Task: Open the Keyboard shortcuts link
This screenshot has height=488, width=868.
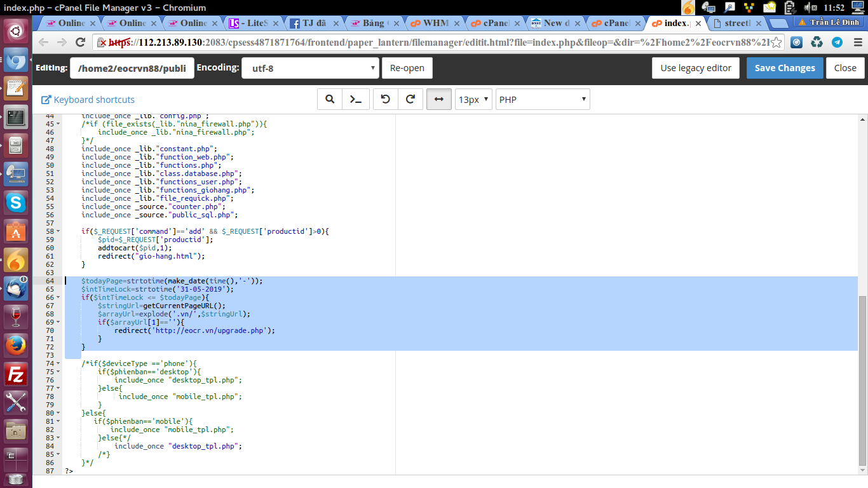Action: coord(88,100)
